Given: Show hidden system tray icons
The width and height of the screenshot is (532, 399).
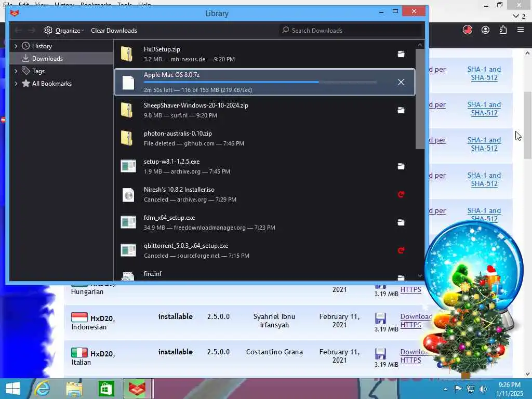Looking at the screenshot, I should pos(445,389).
